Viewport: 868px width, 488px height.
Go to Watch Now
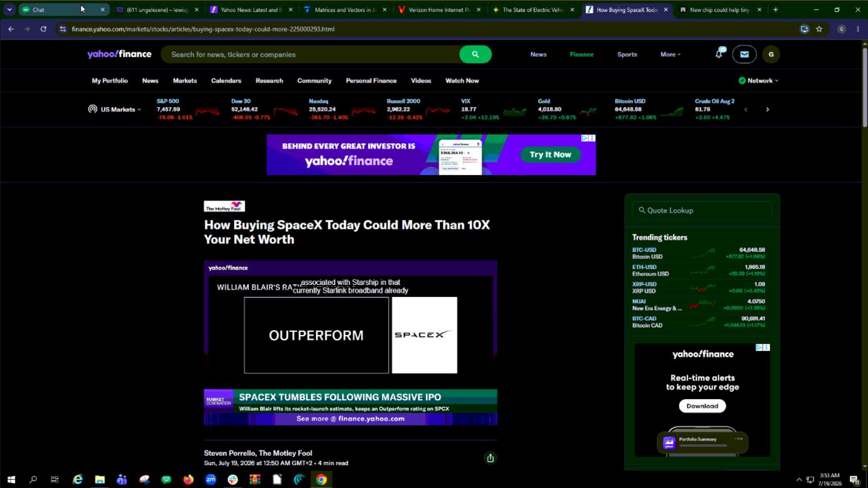pyautogui.click(x=462, y=81)
